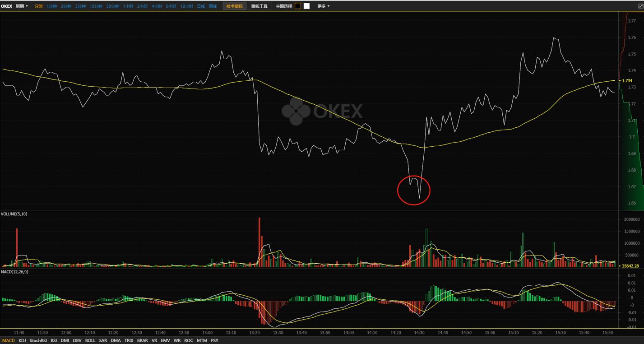This screenshot has width=644, height=344.
Task: Pick the black theme swatch
Action: pos(298,6)
